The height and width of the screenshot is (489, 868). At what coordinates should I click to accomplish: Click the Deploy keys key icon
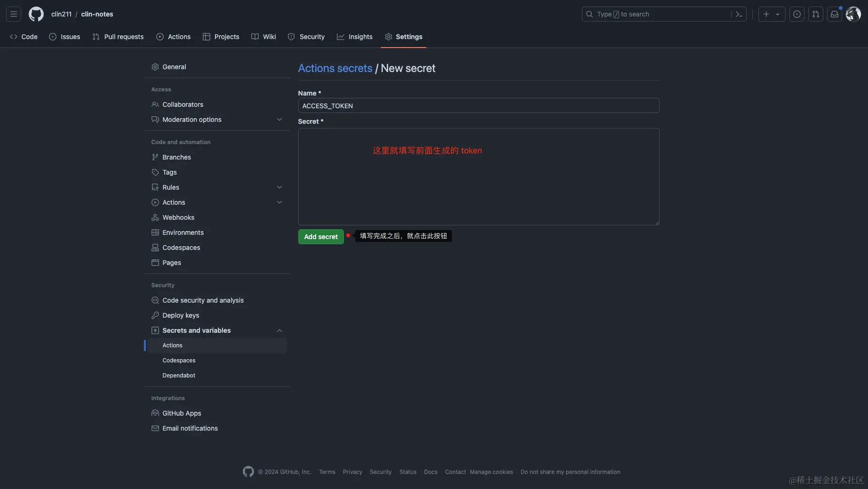tap(155, 315)
